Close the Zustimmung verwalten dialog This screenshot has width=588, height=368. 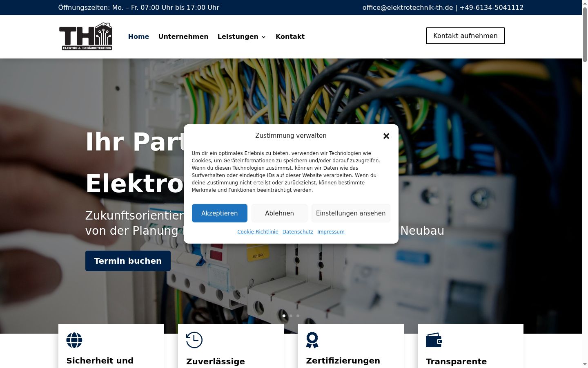click(x=386, y=136)
